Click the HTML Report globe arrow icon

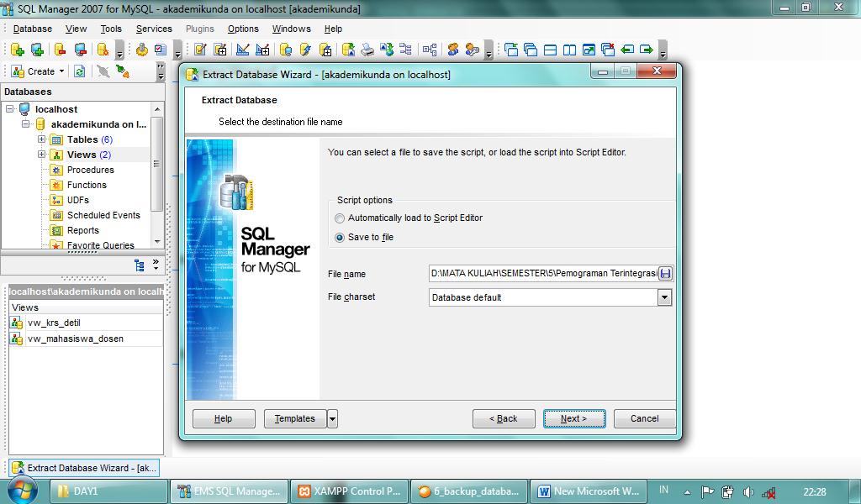387,50
